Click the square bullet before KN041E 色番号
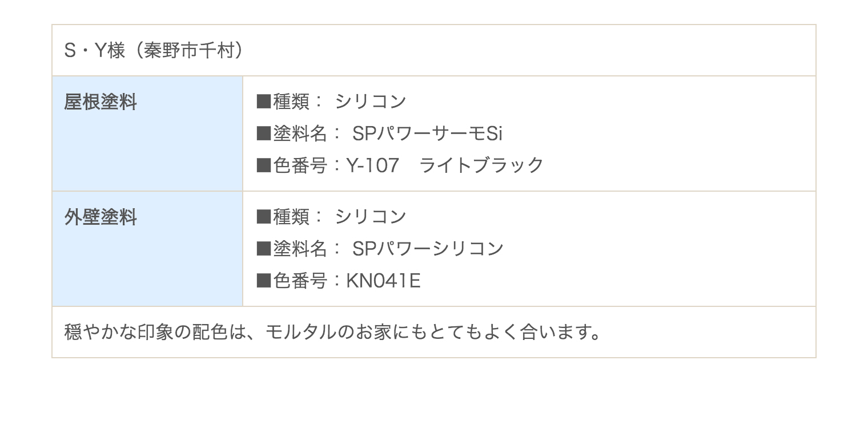The image size is (868, 433). coord(263,281)
